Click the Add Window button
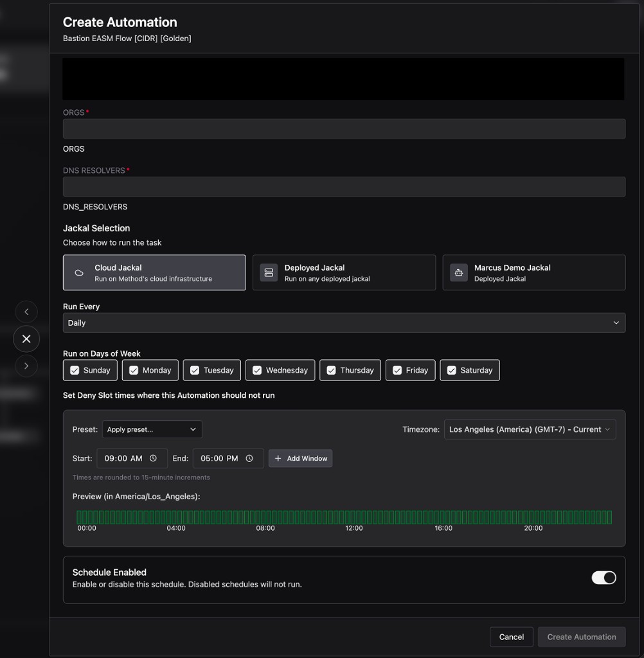Image resolution: width=644 pixels, height=658 pixels. [301, 458]
